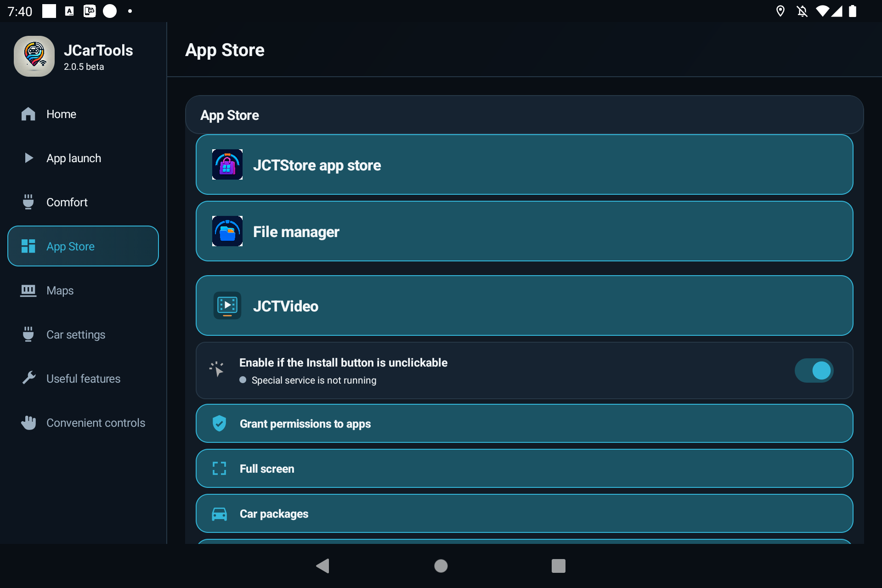This screenshot has width=882, height=588.
Task: Open Comfort section
Action: click(83, 202)
